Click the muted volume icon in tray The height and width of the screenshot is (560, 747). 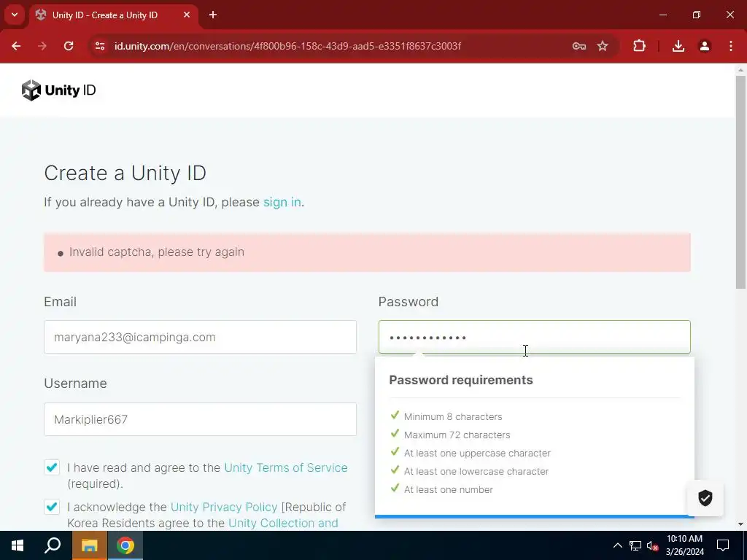coord(653,545)
